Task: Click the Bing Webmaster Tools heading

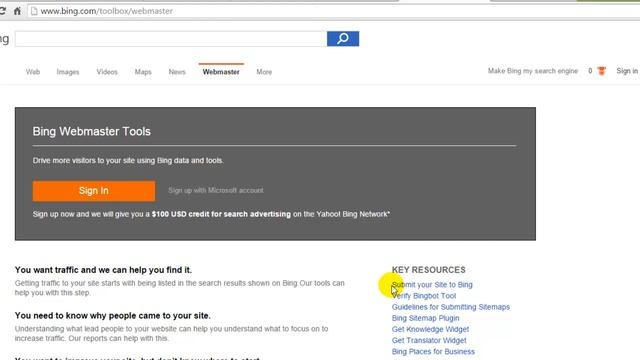Action: [x=91, y=131]
